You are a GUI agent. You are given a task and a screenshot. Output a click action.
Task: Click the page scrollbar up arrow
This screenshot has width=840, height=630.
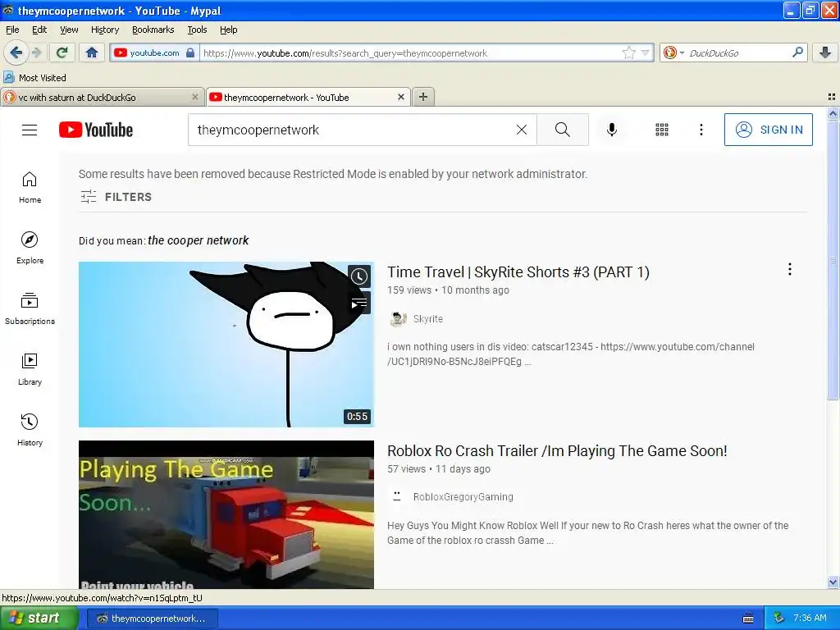[833, 113]
